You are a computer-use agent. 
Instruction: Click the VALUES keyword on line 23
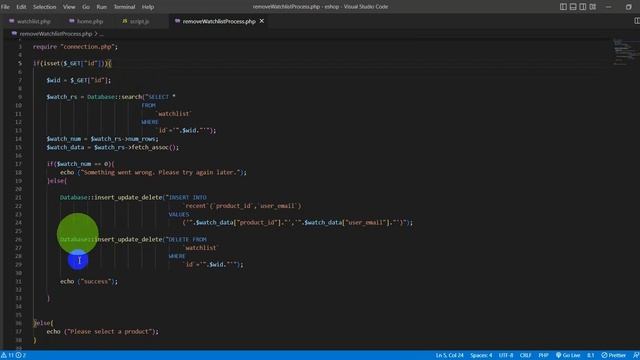click(179, 214)
